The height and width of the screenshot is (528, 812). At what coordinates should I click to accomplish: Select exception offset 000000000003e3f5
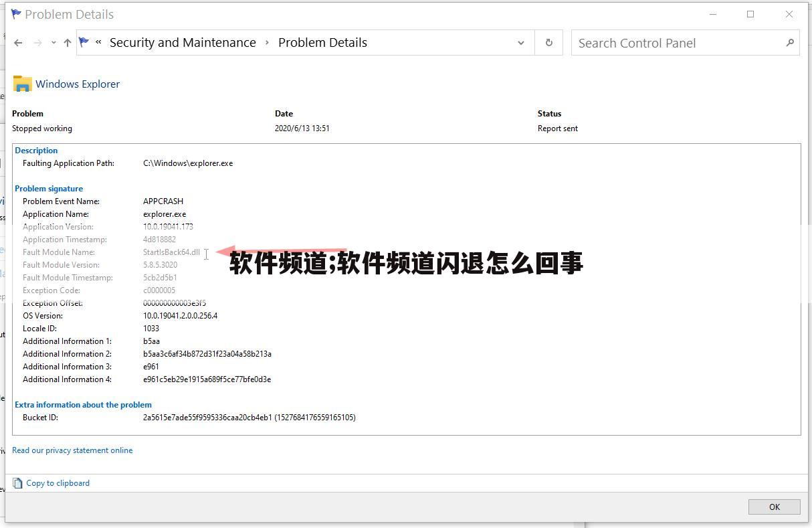pyautogui.click(x=175, y=303)
